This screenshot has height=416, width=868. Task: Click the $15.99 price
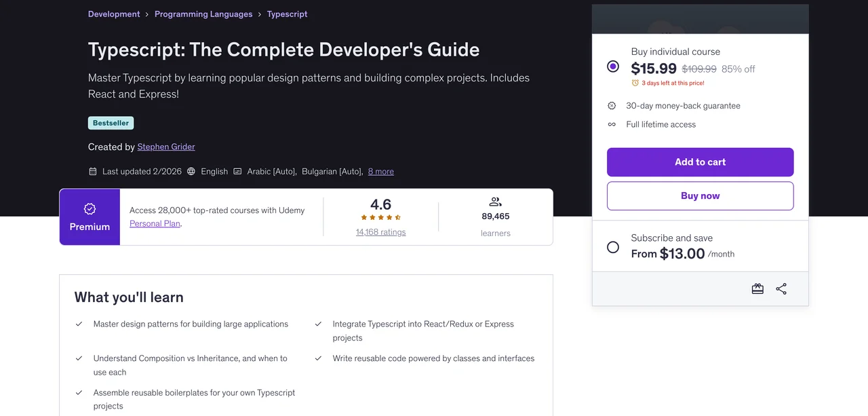point(654,69)
